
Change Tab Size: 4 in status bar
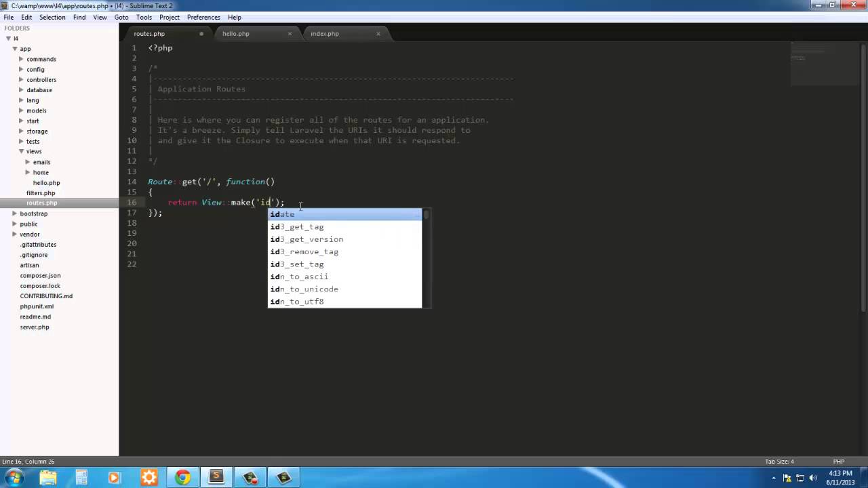[779, 462]
